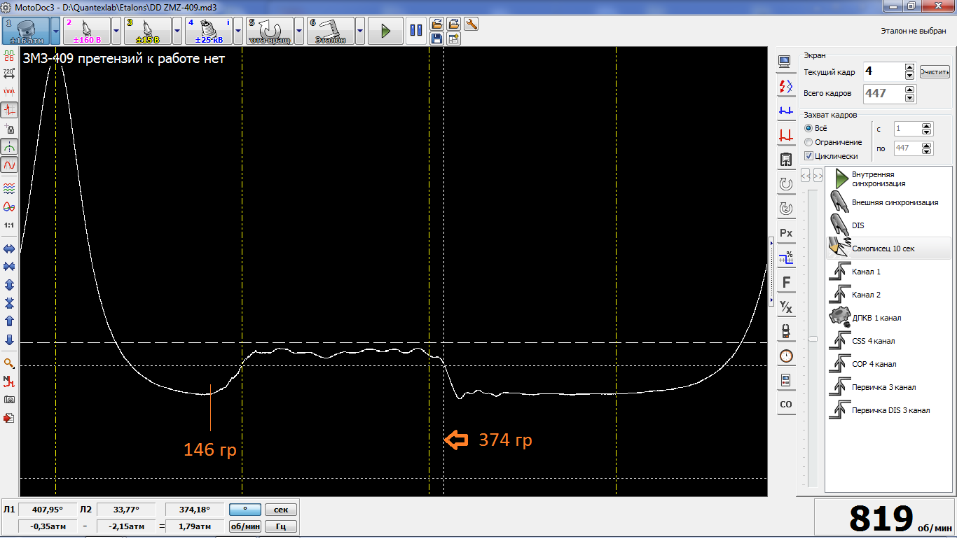Image resolution: width=957 pixels, height=560 pixels.
Task: Switch units to об/мин
Action: 245,526
